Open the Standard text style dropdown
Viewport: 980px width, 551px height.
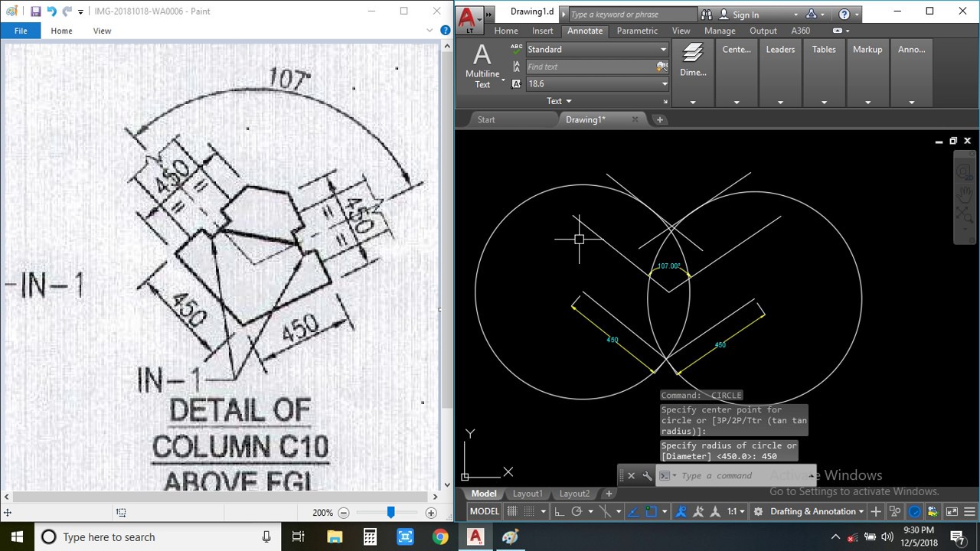click(664, 49)
